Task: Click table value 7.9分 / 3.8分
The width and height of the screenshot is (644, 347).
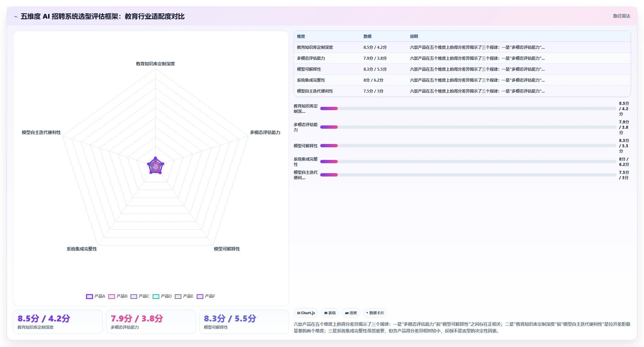Action: click(375, 58)
